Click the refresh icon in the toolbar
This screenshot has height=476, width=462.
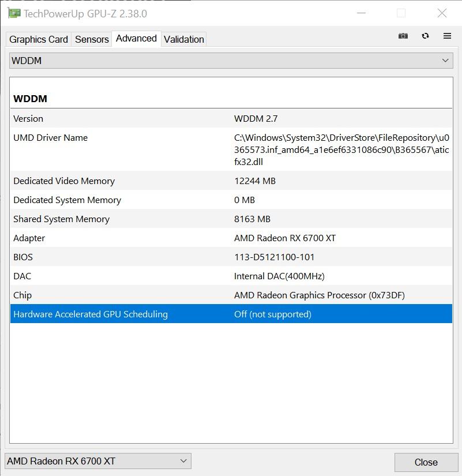tap(425, 36)
